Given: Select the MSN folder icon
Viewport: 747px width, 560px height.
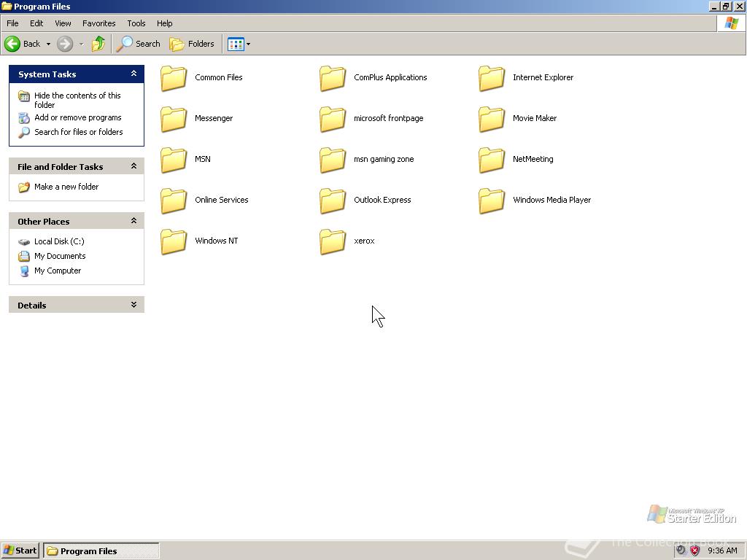Looking at the screenshot, I should (x=174, y=160).
